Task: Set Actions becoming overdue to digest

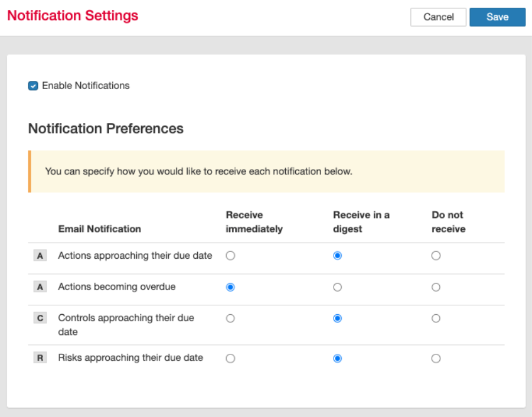Action: (337, 287)
